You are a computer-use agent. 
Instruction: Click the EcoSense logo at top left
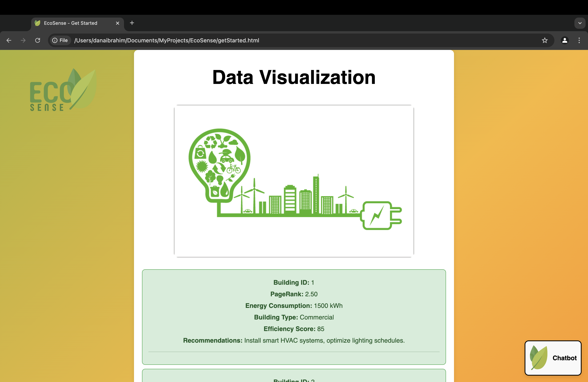click(x=63, y=90)
